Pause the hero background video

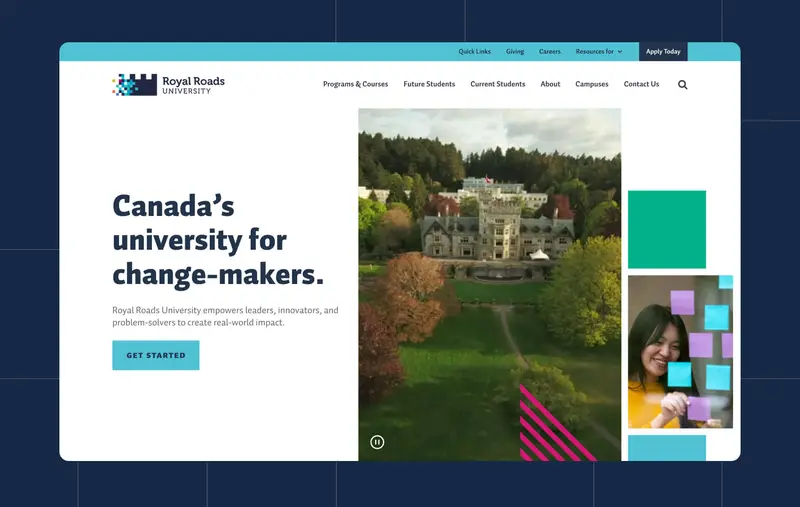pos(377,442)
